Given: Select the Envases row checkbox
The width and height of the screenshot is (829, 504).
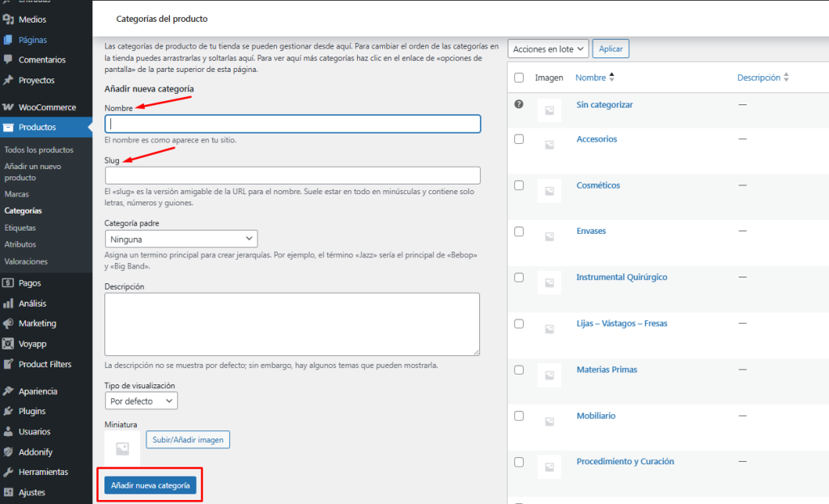Looking at the screenshot, I should click(519, 231).
